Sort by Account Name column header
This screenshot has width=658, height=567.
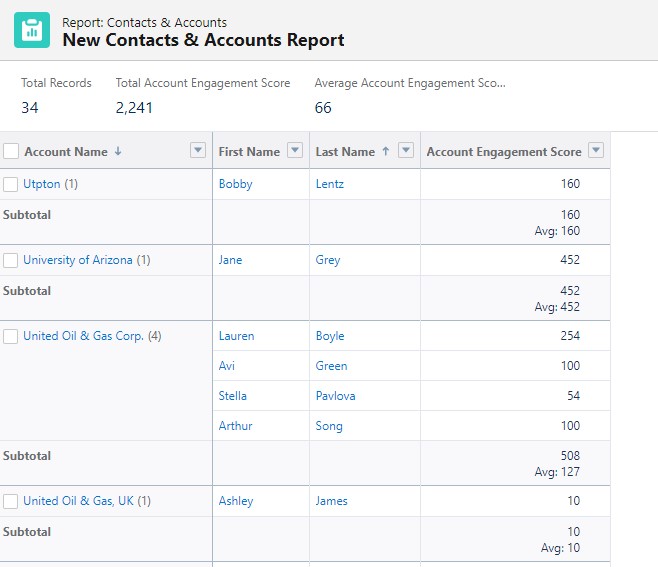click(x=66, y=152)
